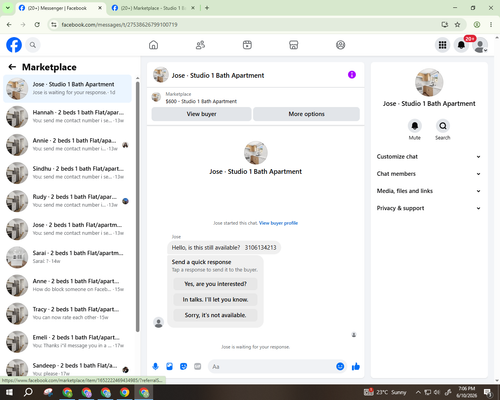Go to Home feed icon

click(x=153, y=45)
